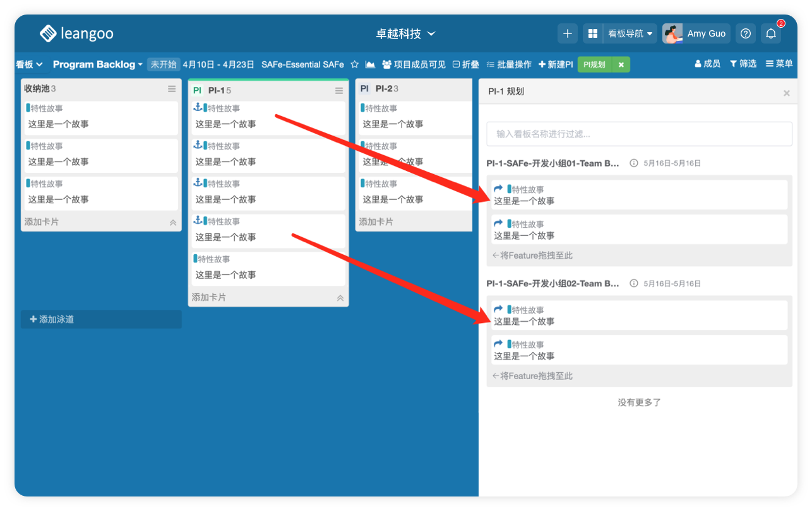Toggle 折叠 to collapse lists
This screenshot has width=812, height=511.
[x=466, y=64]
